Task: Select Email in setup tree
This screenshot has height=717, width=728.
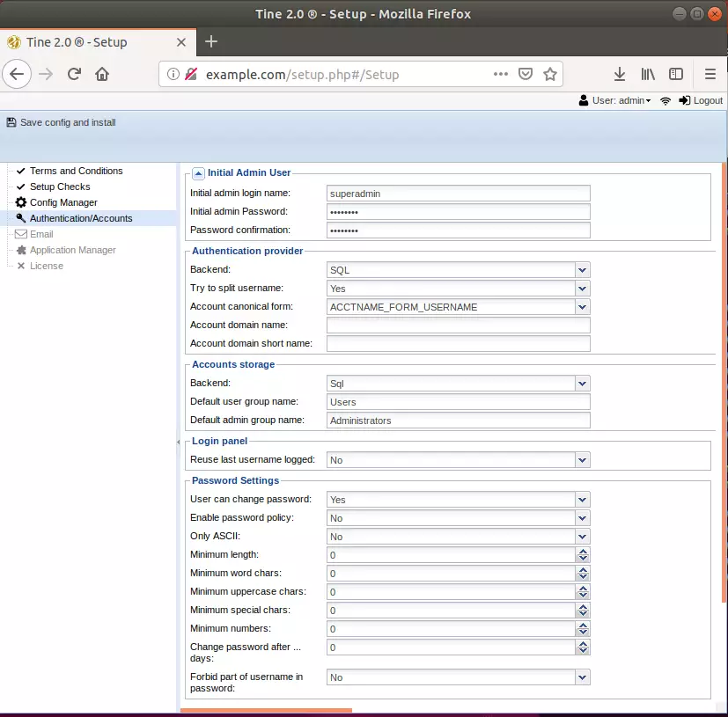Action: 41,234
